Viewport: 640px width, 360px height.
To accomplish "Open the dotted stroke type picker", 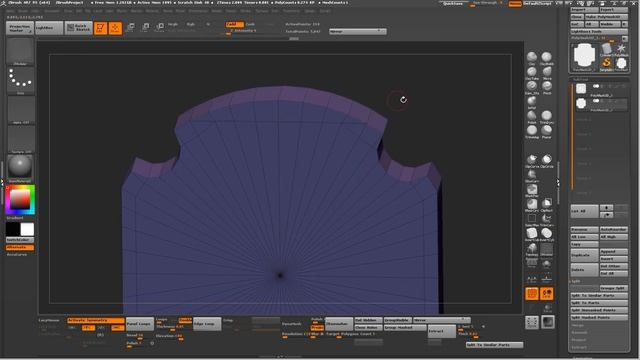I will point(20,79).
